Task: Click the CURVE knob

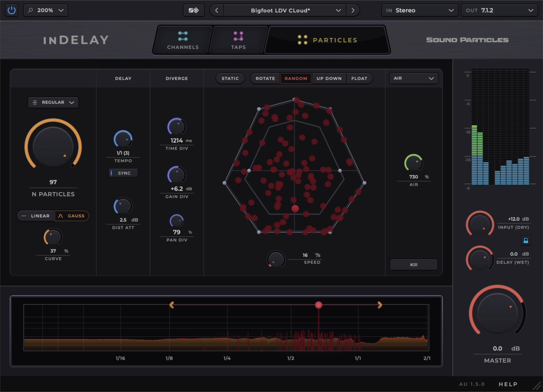Action: click(53, 237)
